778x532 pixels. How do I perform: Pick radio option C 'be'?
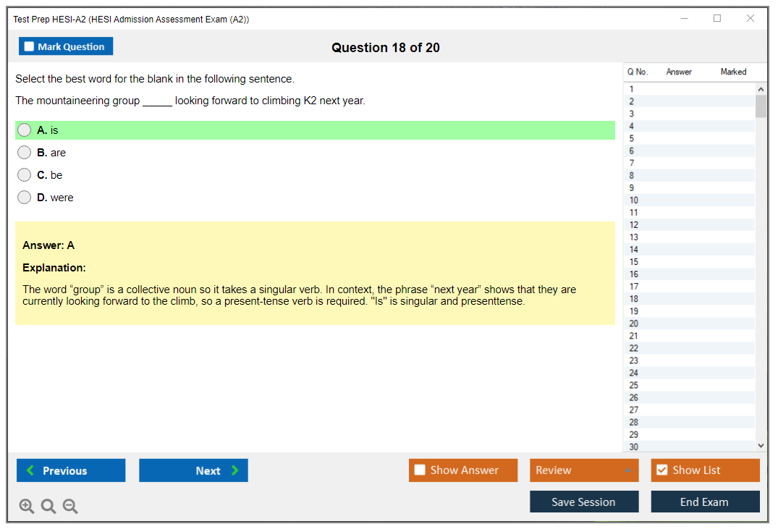[x=25, y=175]
